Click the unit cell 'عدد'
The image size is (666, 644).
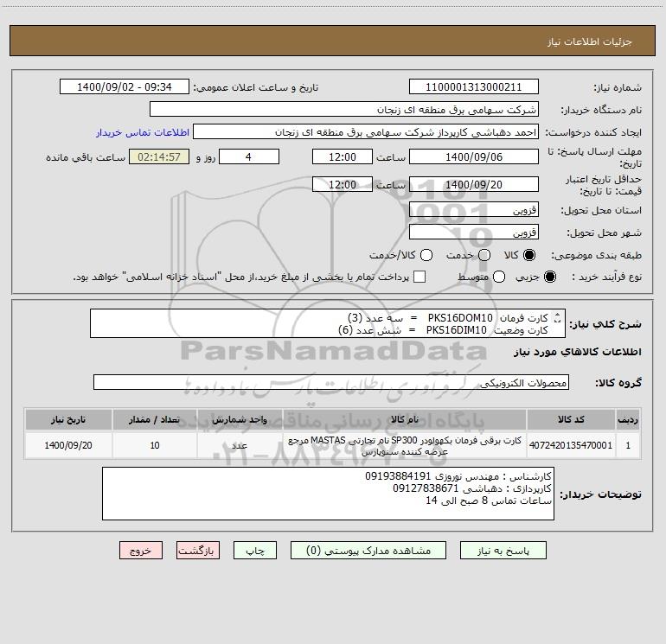pyautogui.click(x=240, y=445)
